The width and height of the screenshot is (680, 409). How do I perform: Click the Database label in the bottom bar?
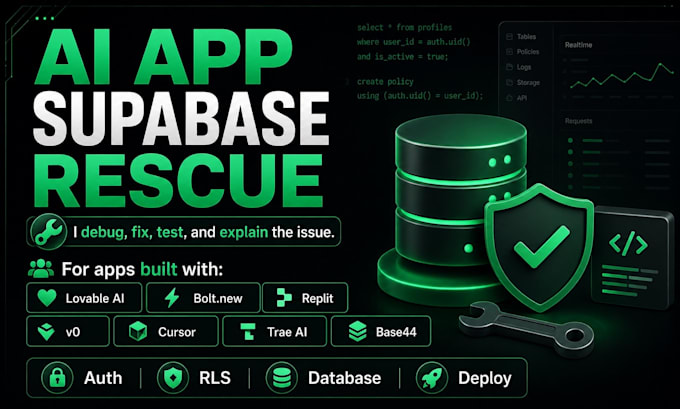point(344,378)
